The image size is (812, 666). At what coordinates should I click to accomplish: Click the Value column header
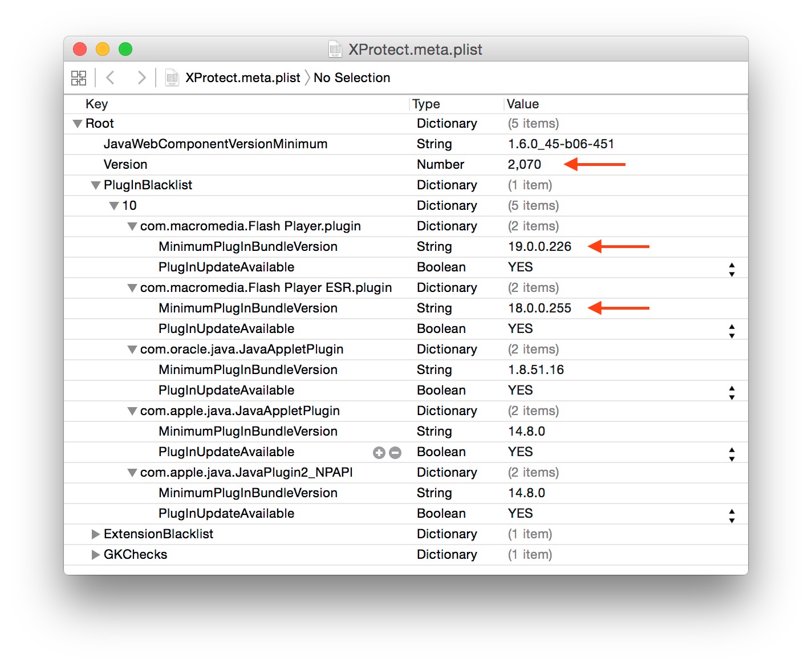tap(523, 104)
